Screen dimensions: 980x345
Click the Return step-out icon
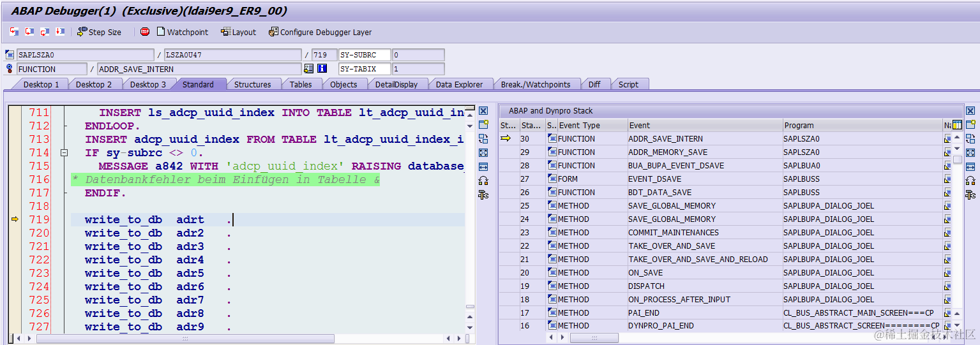coord(45,31)
